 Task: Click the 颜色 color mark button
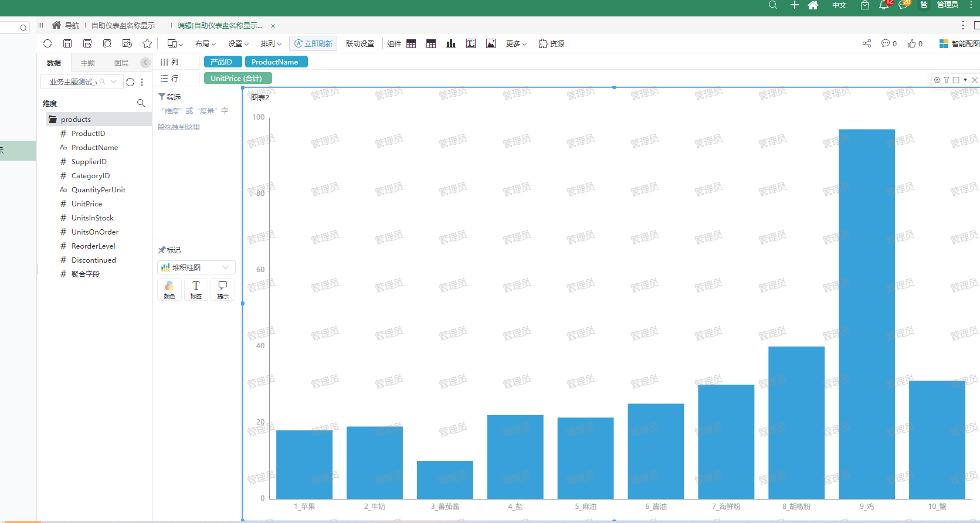click(x=169, y=290)
